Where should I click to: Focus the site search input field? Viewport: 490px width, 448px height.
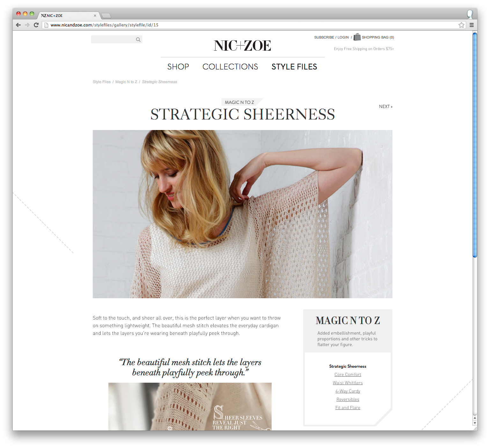click(x=113, y=40)
